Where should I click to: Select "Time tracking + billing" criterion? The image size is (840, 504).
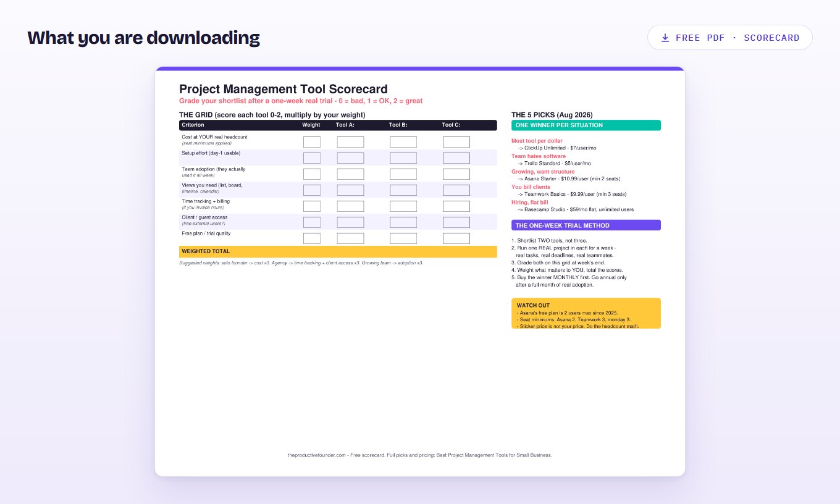click(206, 201)
